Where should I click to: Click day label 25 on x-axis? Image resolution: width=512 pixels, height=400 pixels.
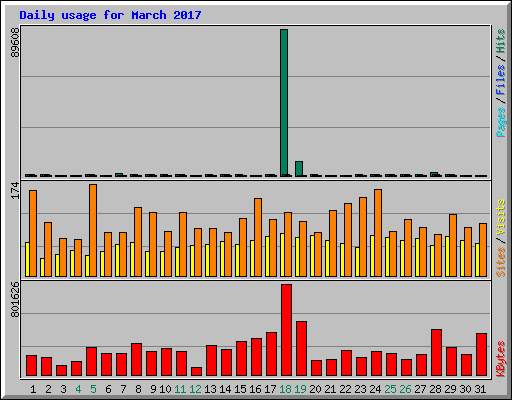pyautogui.click(x=390, y=389)
